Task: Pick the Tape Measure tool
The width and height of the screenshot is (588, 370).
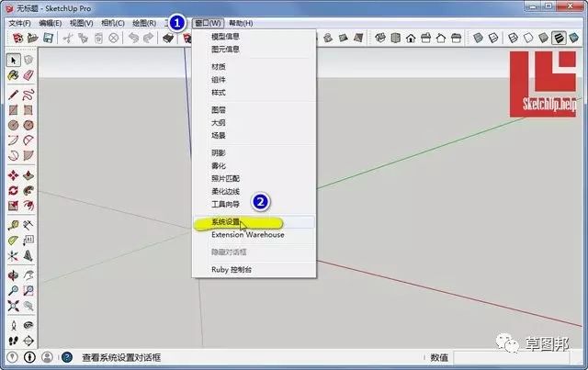Action: pyautogui.click(x=14, y=225)
